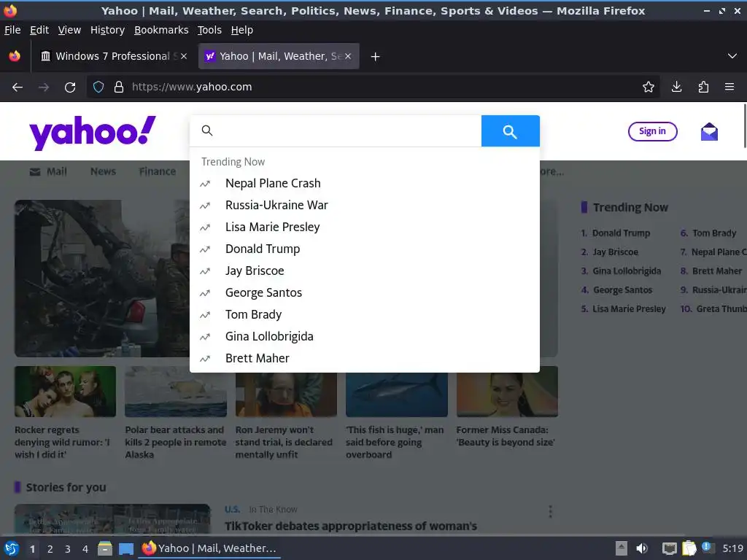The width and height of the screenshot is (747, 560).
Task: Click the Firefox View pinned icon
Action: click(15, 56)
